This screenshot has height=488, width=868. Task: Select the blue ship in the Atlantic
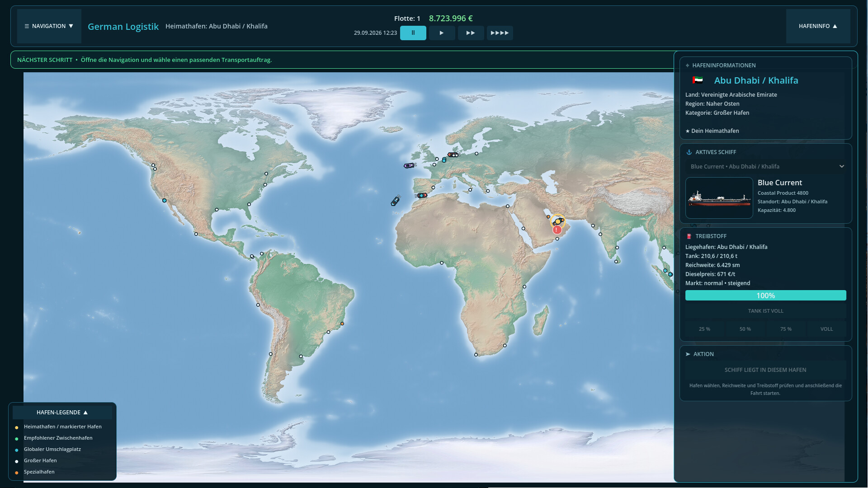click(x=396, y=201)
